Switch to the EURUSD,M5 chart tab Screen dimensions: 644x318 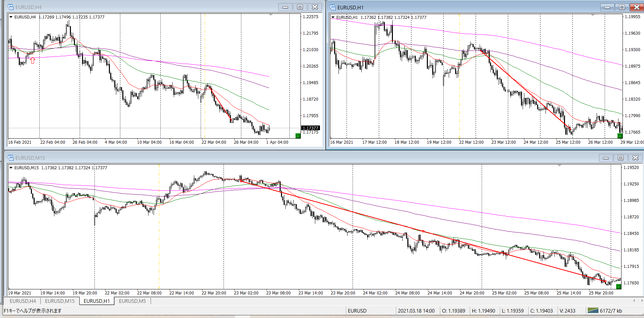(x=132, y=301)
